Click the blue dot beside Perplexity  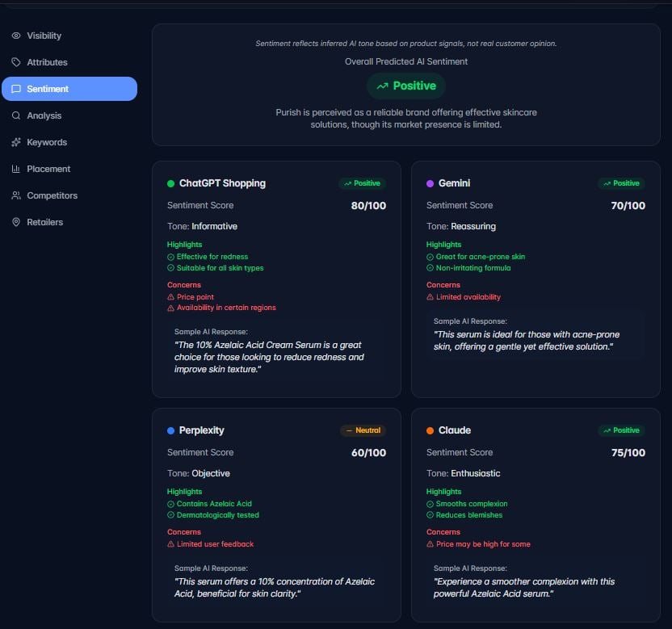coord(170,430)
